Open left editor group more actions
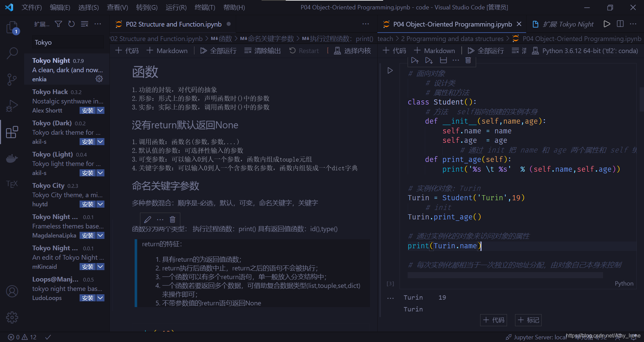This screenshot has height=342, width=644. point(366,24)
